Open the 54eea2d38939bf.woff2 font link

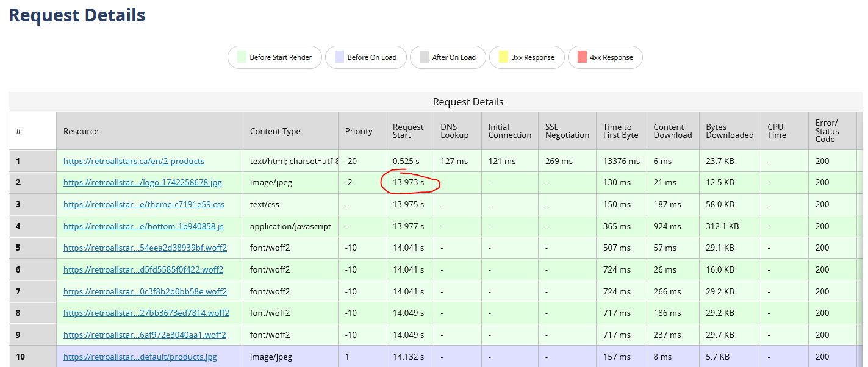pyautogui.click(x=145, y=248)
